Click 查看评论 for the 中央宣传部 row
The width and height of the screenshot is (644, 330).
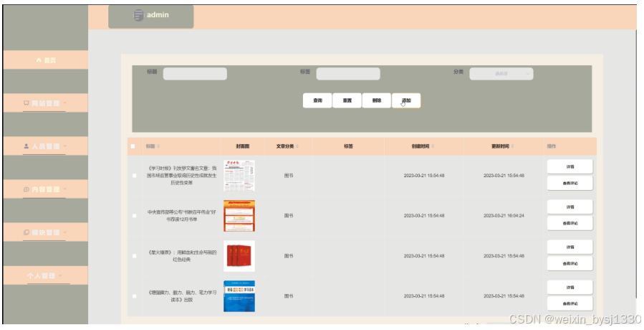click(x=570, y=223)
